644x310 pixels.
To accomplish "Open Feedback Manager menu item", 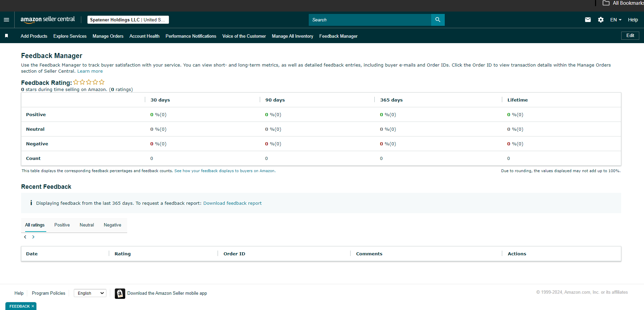I will pos(338,36).
